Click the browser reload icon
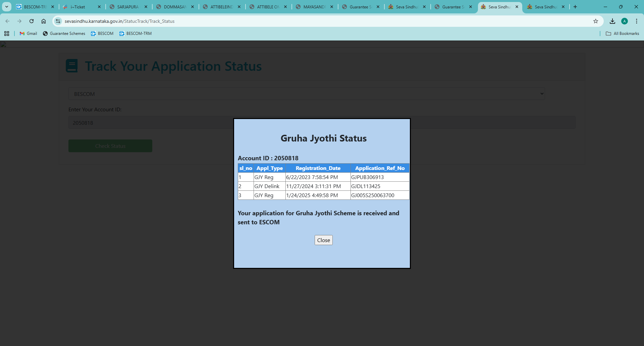Screen dimensions: 644x346 point(32,21)
